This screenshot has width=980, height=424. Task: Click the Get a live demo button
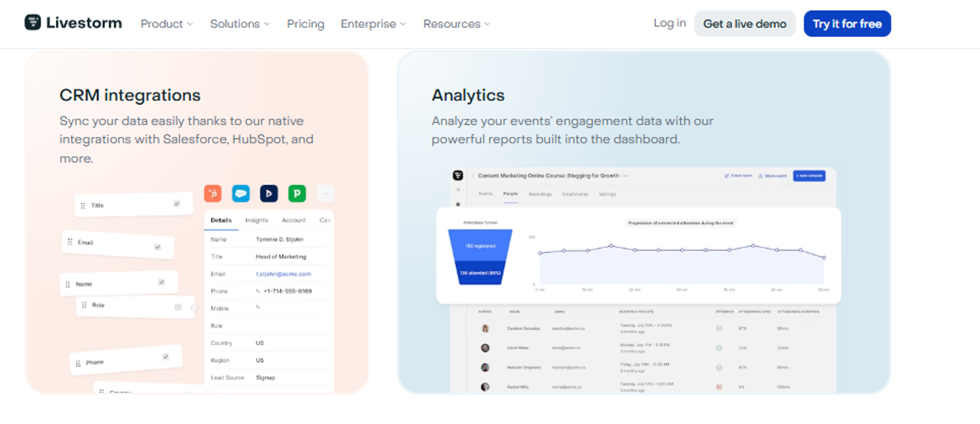745,23
